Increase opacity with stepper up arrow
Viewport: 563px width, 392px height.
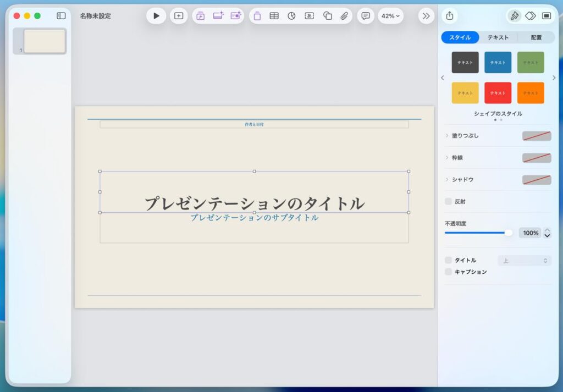click(547, 230)
